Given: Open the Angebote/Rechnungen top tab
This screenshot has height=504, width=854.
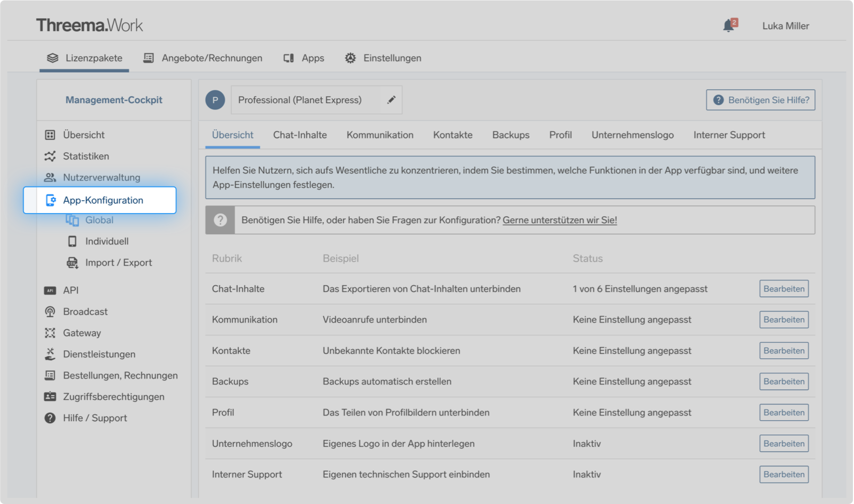Looking at the screenshot, I should pyautogui.click(x=203, y=58).
